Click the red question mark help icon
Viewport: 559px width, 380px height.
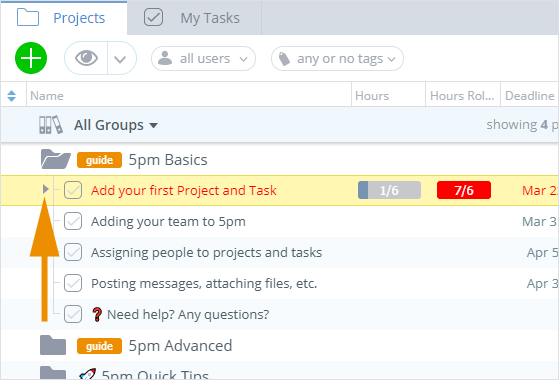coord(97,314)
